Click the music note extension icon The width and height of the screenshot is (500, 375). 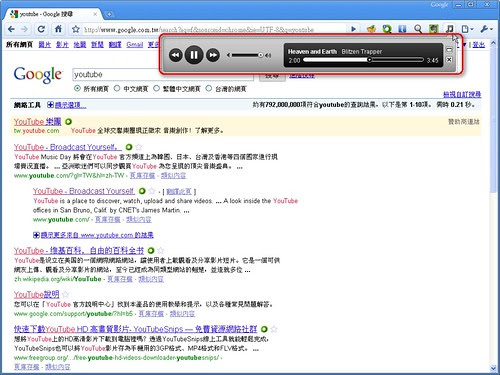449,29
